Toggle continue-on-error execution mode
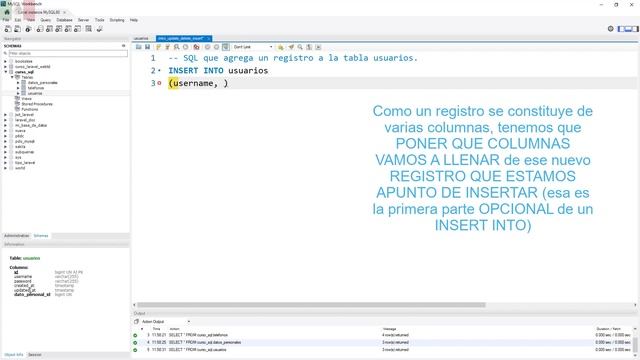The image size is (640, 360). tap(196, 47)
